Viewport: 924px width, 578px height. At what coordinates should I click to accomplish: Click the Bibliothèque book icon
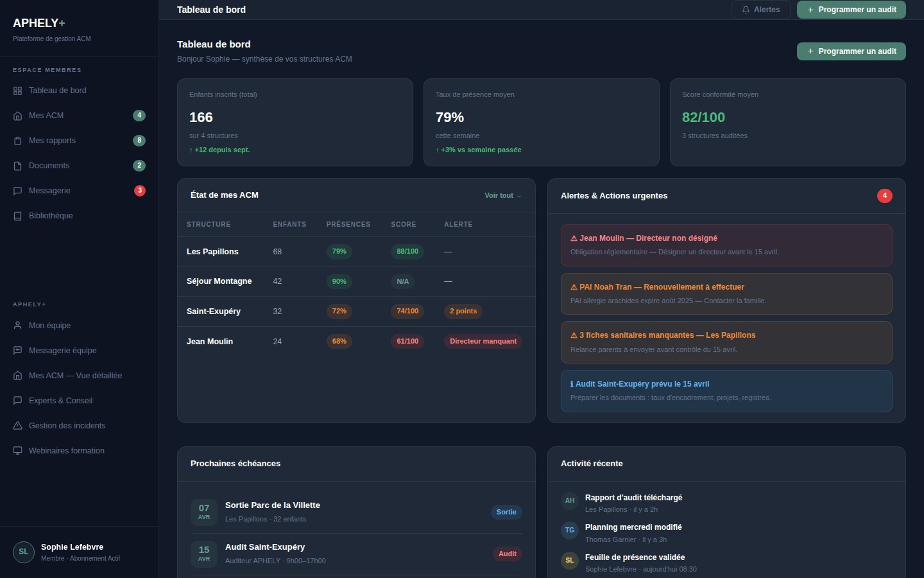tap(17, 216)
